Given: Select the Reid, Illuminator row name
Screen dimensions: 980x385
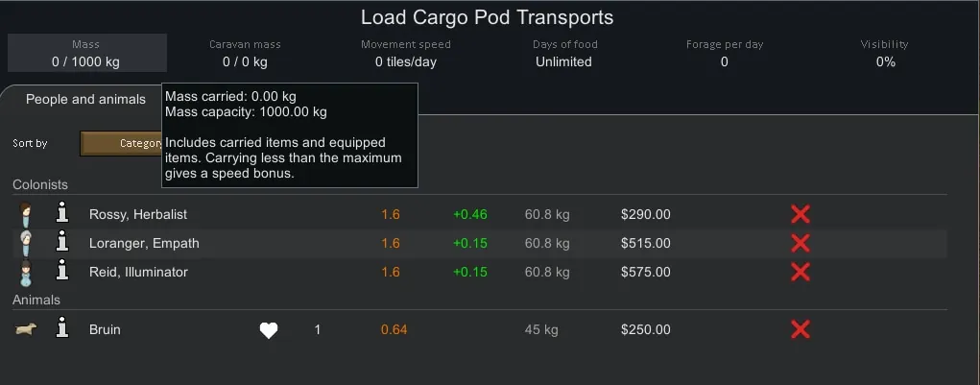Looking at the screenshot, I should click(x=138, y=272).
